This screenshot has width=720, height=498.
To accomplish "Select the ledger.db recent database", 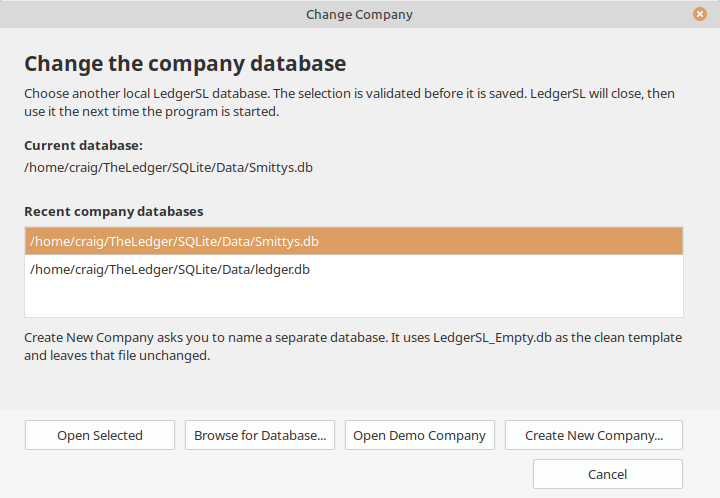I will pos(354,269).
